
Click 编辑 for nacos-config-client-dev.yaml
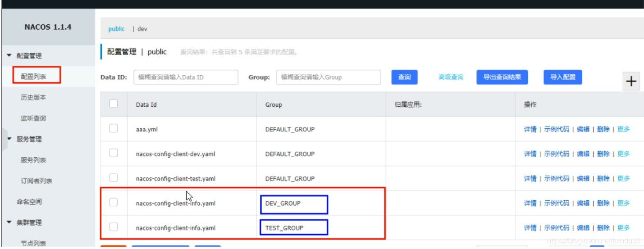[x=583, y=154]
